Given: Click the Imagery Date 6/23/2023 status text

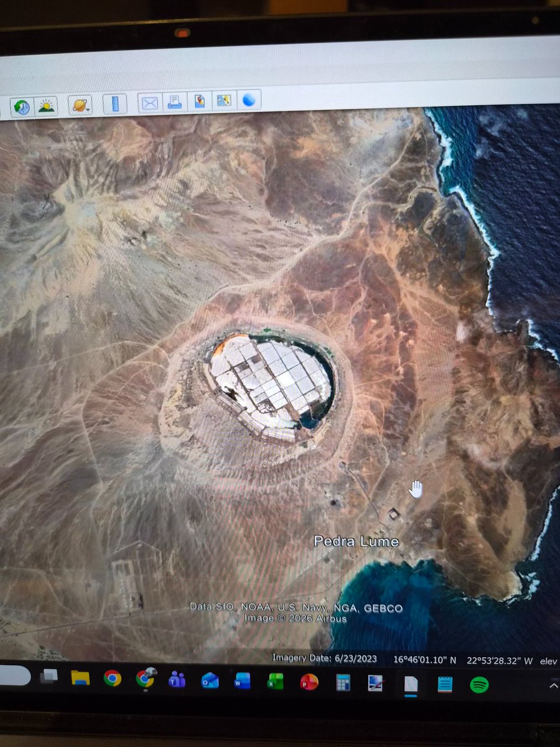Looking at the screenshot, I should pos(324,657).
